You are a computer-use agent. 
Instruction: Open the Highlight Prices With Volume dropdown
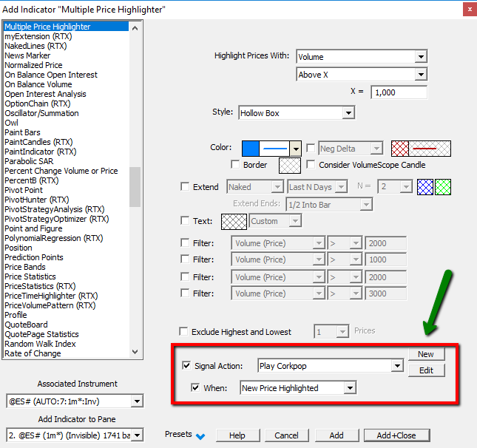coord(421,57)
